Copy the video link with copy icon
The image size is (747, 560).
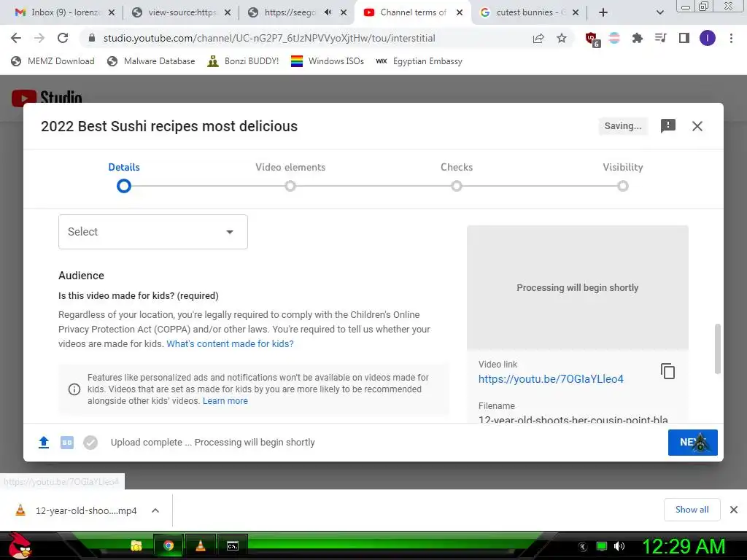(668, 371)
